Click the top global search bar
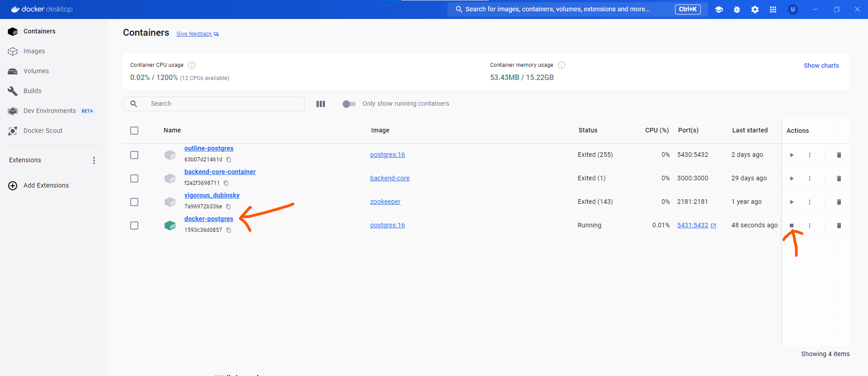This screenshot has width=868, height=376. pyautogui.click(x=577, y=9)
